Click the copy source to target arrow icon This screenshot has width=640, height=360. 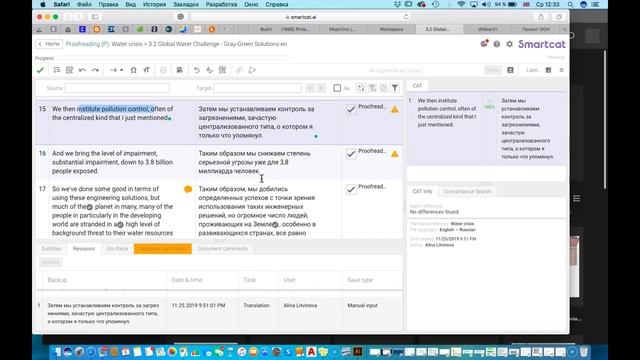coord(113,70)
